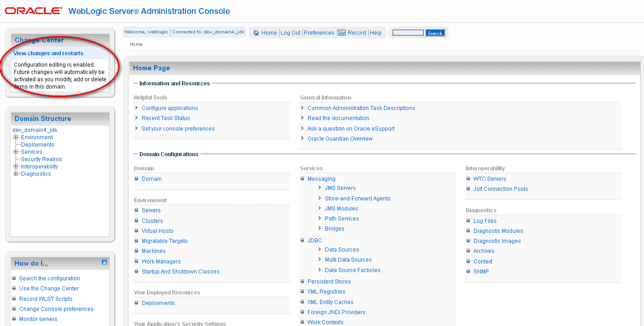Open Use the Change Center help link

pos(49,289)
